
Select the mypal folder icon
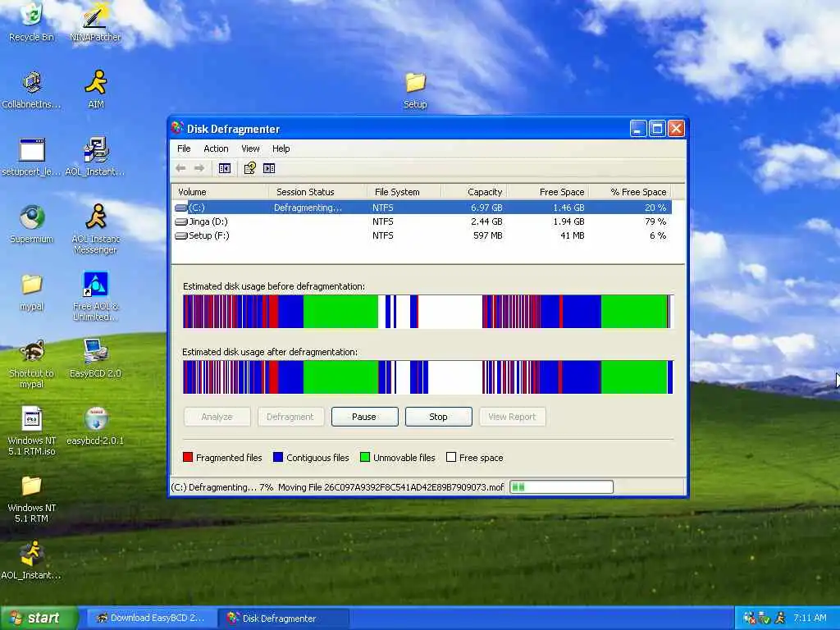pyautogui.click(x=32, y=292)
